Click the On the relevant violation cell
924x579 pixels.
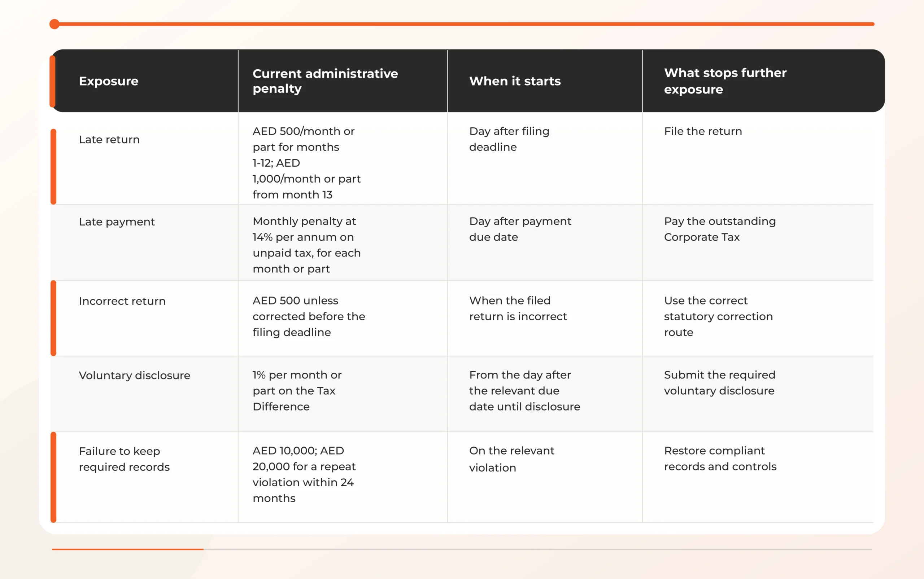[511, 459]
